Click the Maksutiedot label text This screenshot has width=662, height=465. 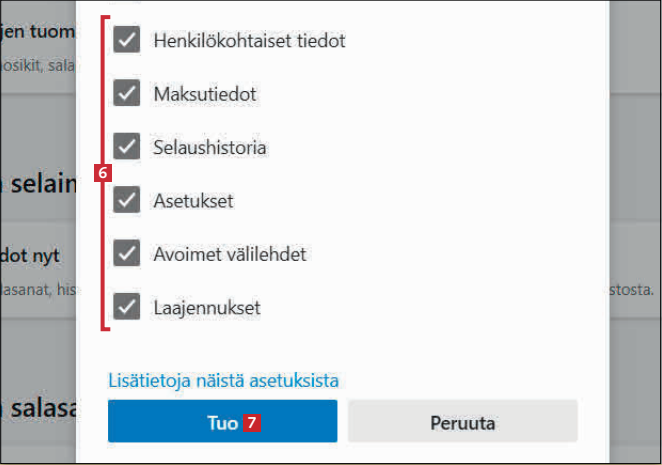coord(206,94)
